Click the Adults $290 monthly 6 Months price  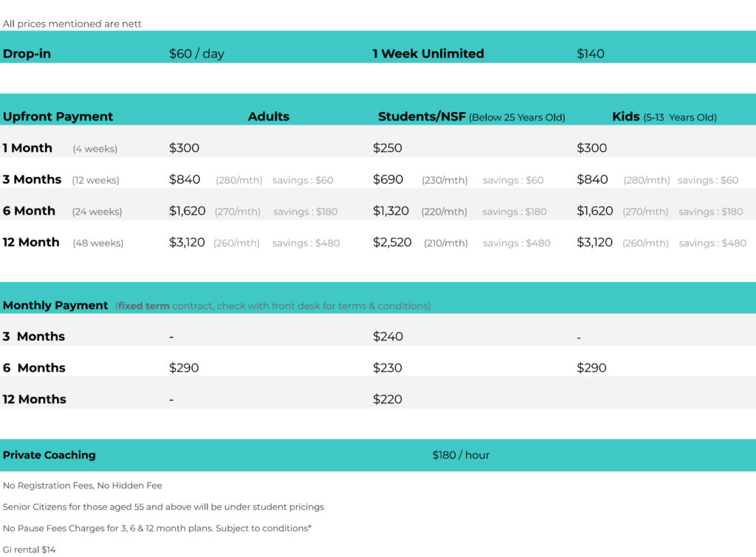(184, 368)
